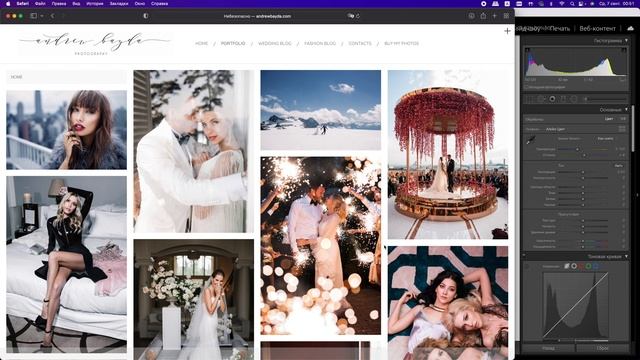The image size is (640, 360).
Task: Select the spot removal tool in Lightroom
Action: coord(541,99)
